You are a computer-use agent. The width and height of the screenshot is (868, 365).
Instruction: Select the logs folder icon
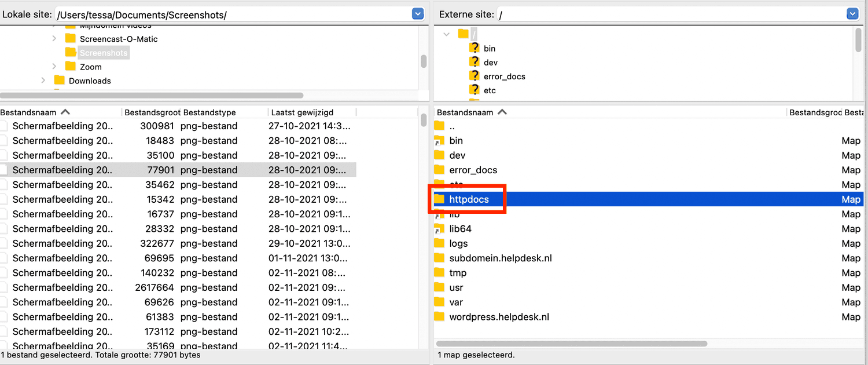pyautogui.click(x=439, y=243)
